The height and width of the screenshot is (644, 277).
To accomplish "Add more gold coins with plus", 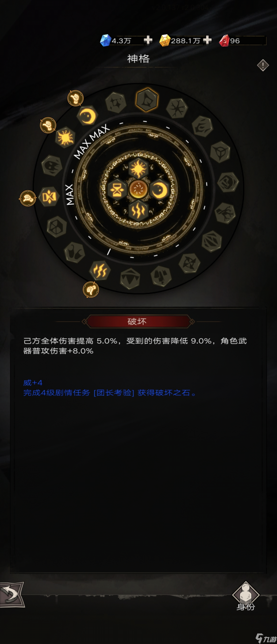I will 207,40.
